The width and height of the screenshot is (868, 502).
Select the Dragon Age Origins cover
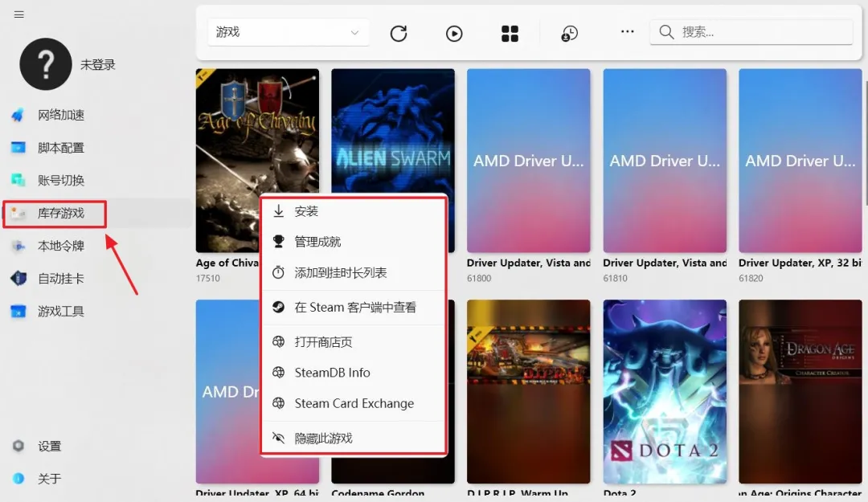[800, 392]
